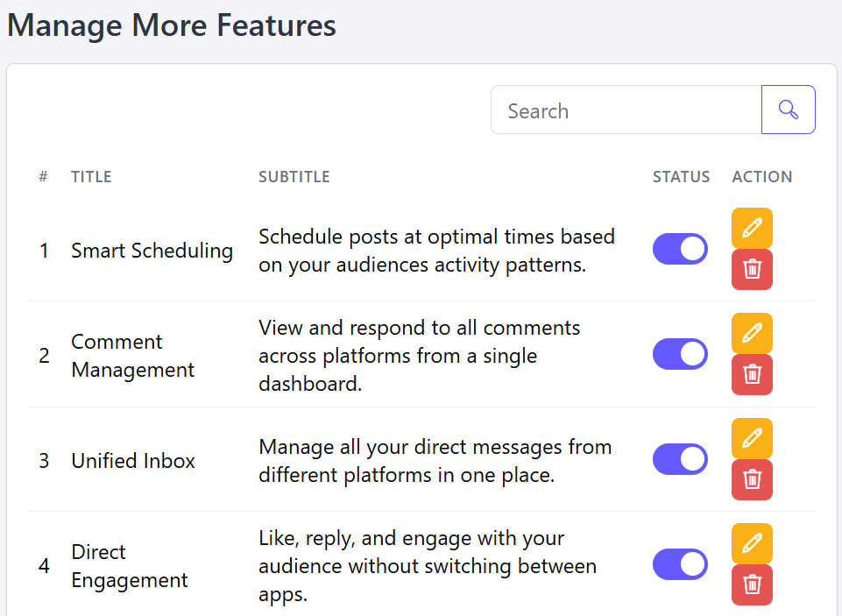Click the STATUS column header
Screen dimensions: 842x616
click(681, 177)
